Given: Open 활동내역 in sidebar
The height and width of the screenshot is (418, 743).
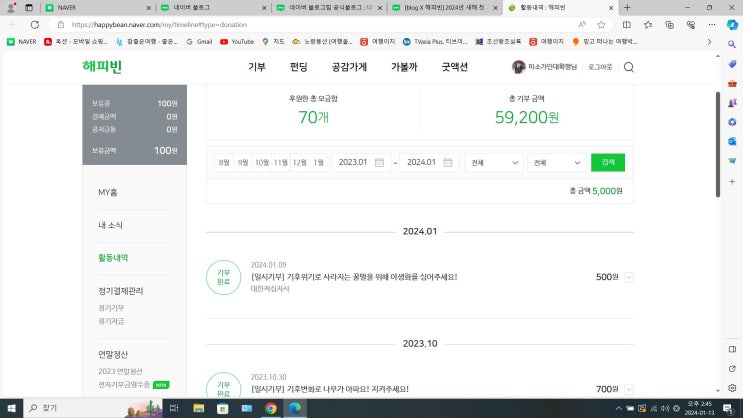Looking at the screenshot, I should 113,258.
